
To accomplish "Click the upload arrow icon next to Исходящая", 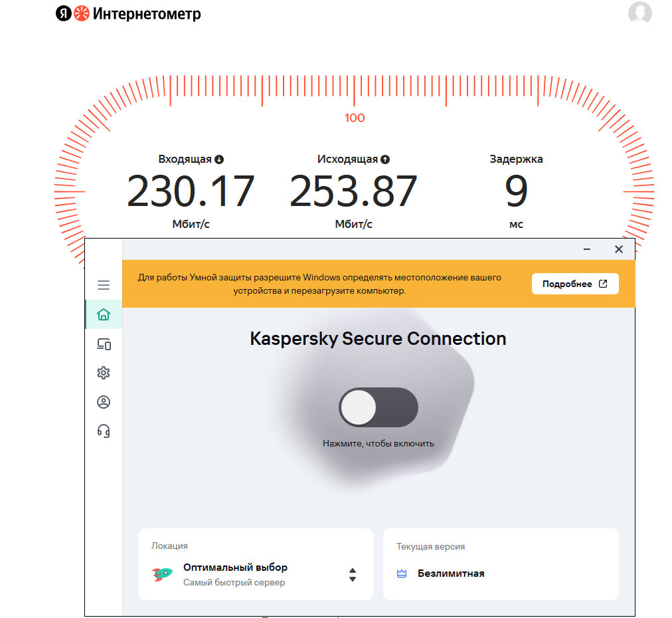I will [385, 159].
